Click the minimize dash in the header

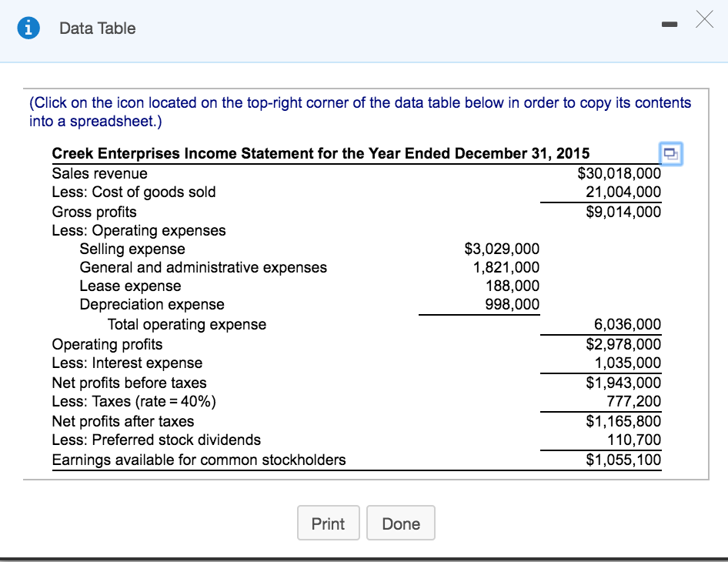(670, 24)
